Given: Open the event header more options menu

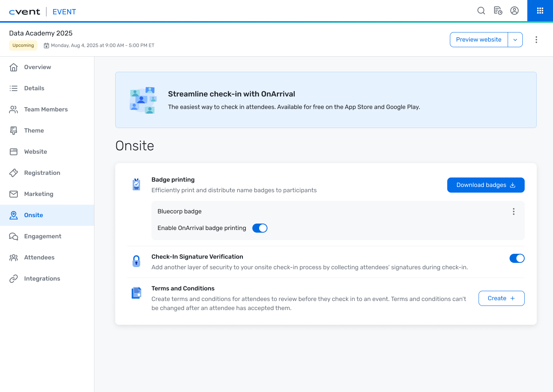Looking at the screenshot, I should 536,40.
